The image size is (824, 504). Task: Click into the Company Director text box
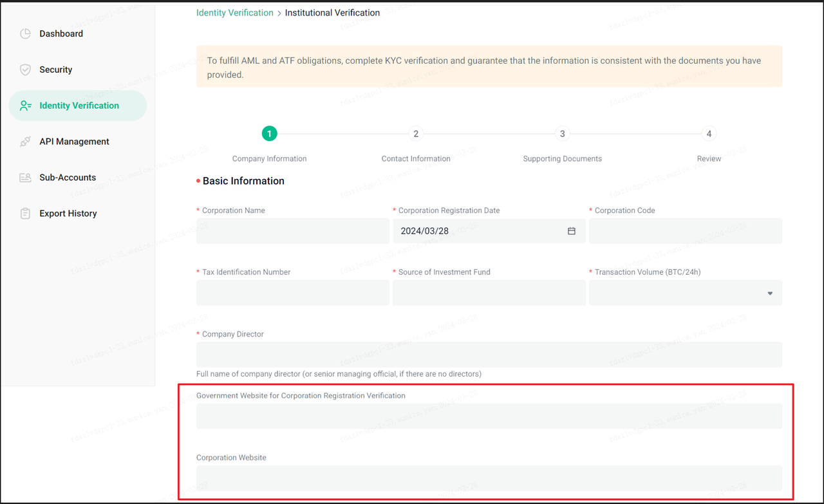[x=489, y=355]
